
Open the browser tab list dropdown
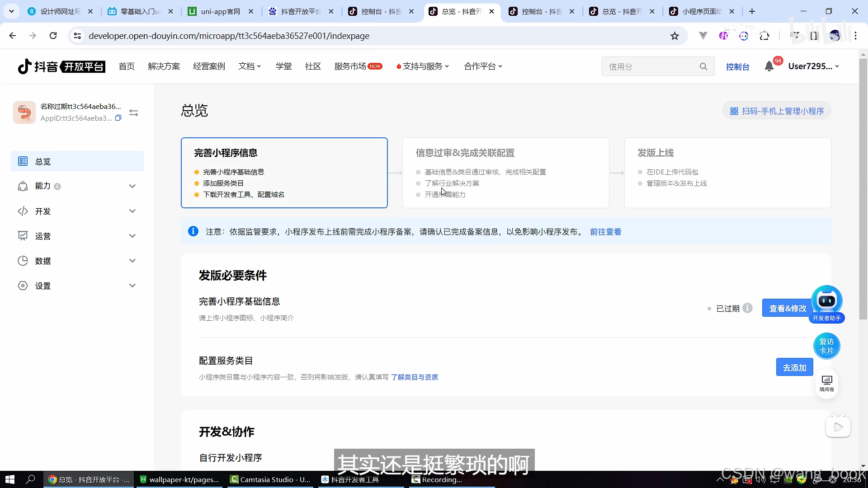click(11, 11)
